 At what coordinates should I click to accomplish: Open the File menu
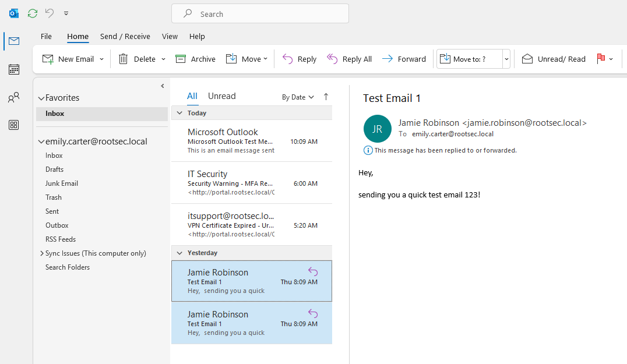(46, 36)
